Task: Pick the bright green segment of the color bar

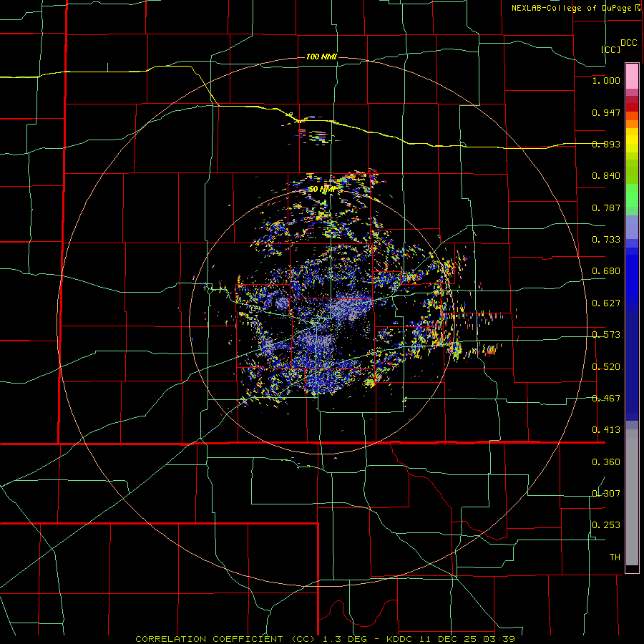Action: [632, 195]
